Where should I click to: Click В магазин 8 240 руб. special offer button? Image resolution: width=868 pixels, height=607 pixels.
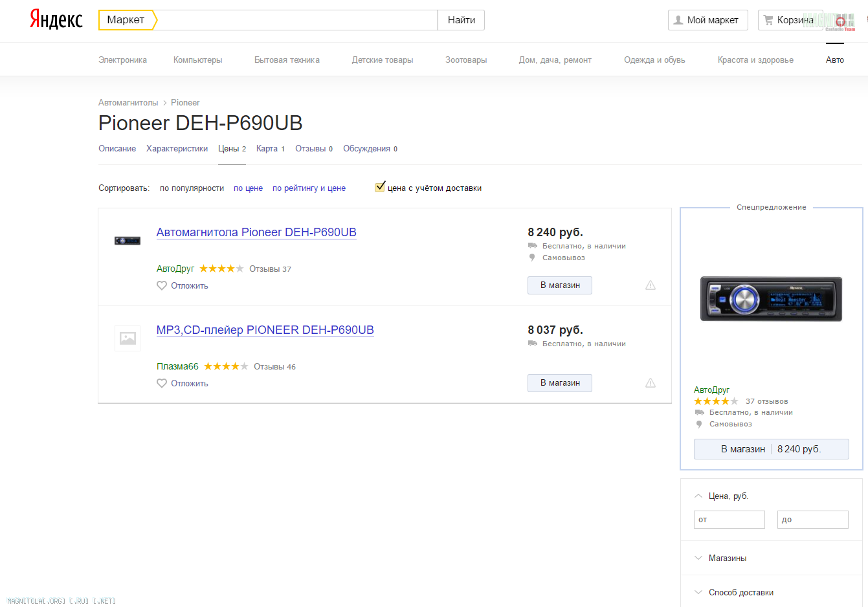[772, 449]
